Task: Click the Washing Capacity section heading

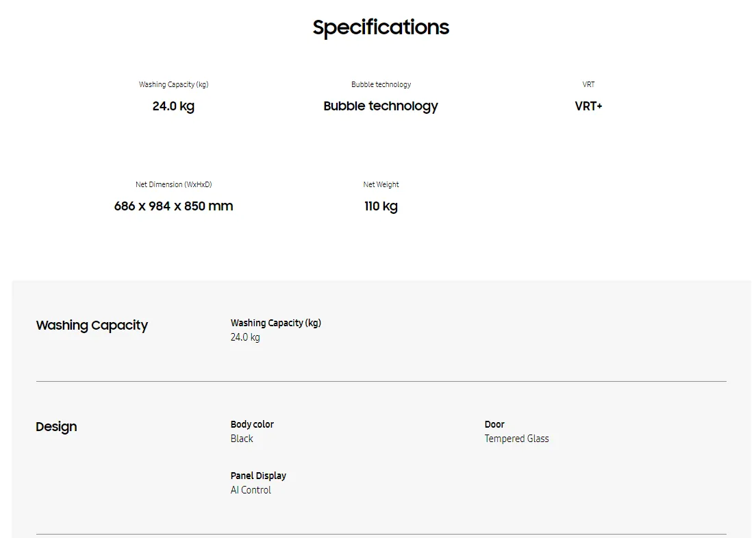Action: point(92,326)
